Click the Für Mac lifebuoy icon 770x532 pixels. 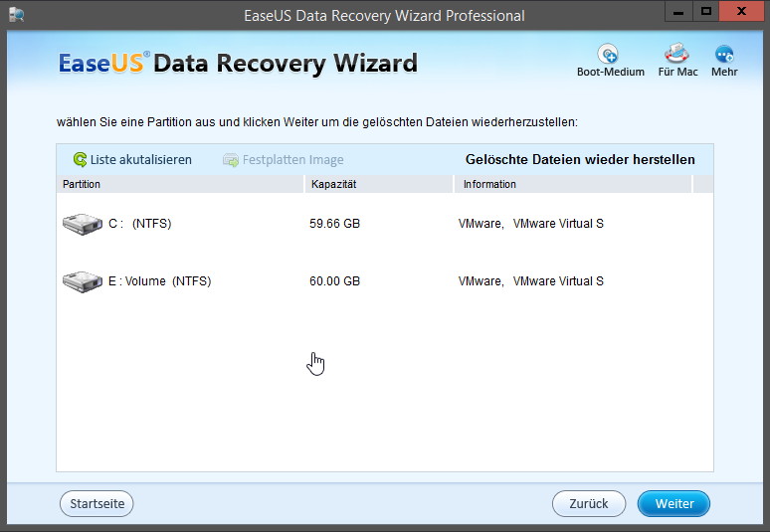676,53
